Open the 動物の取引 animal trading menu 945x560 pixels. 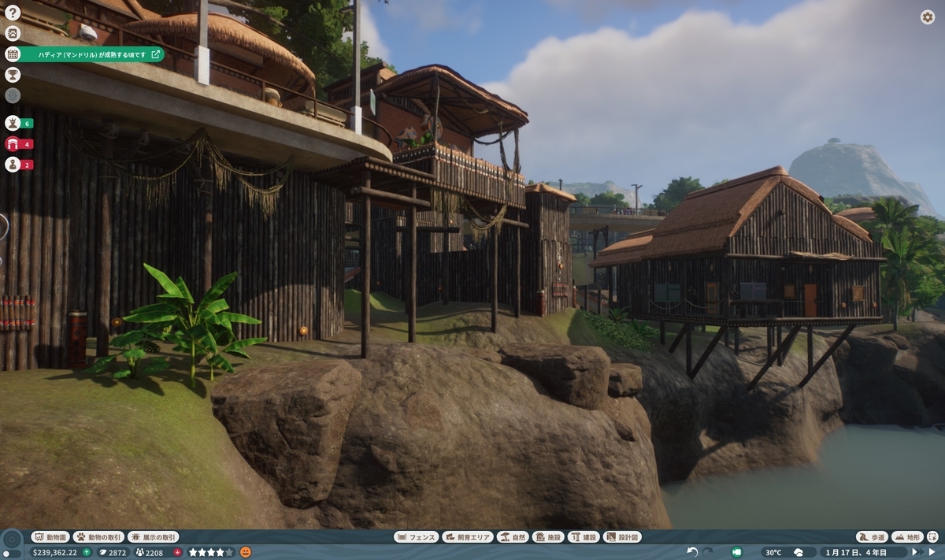point(98,537)
